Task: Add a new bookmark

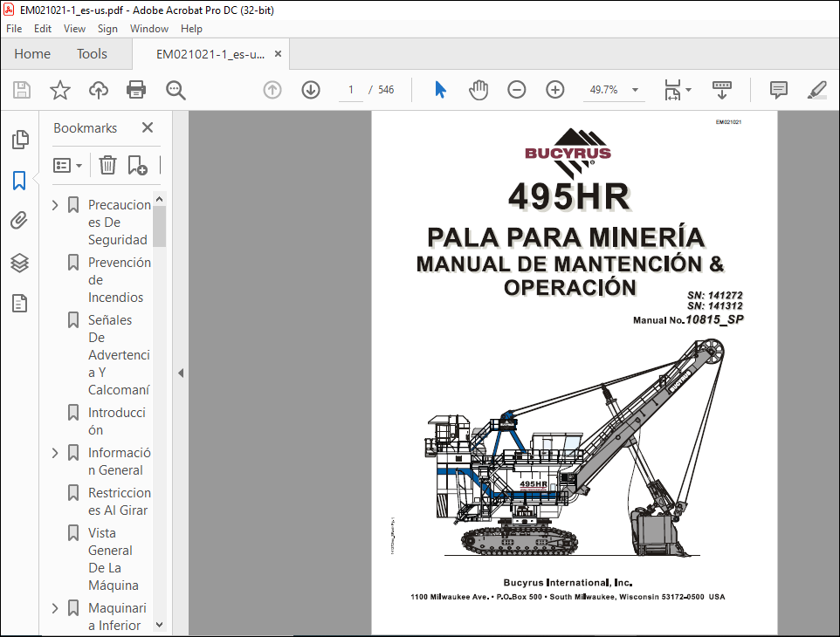Action: pyautogui.click(x=138, y=165)
